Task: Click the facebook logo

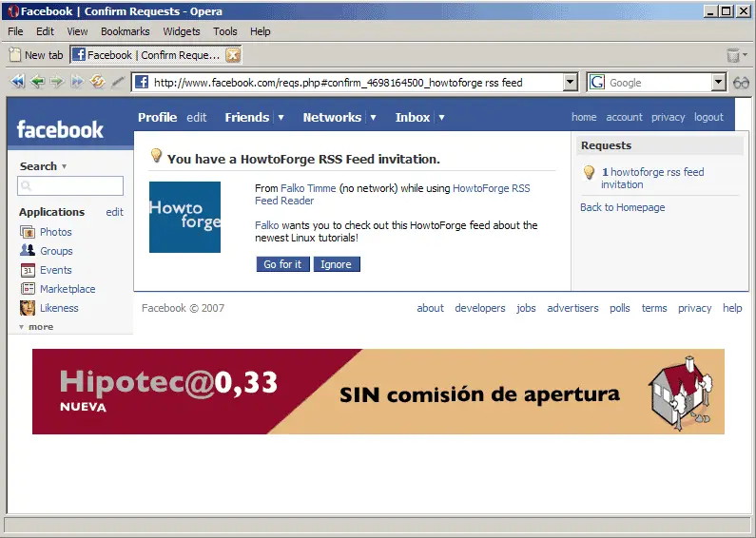Action: (x=60, y=129)
